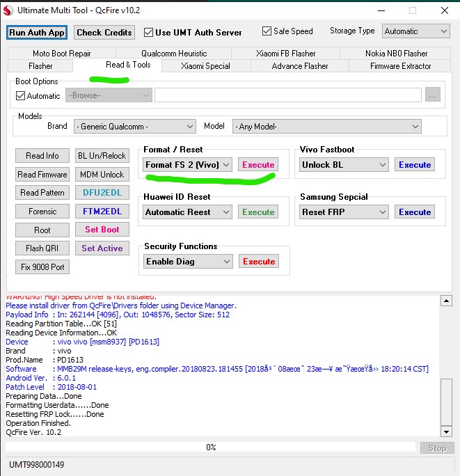Image resolution: width=460 pixels, height=476 pixels.
Task: Execute the Format / Reset operation
Action: click(258, 164)
